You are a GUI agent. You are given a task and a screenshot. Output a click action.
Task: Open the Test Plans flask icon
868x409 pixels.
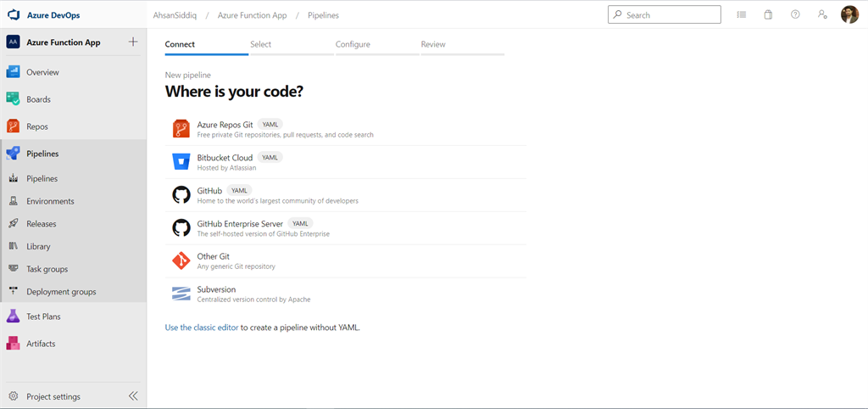14,317
